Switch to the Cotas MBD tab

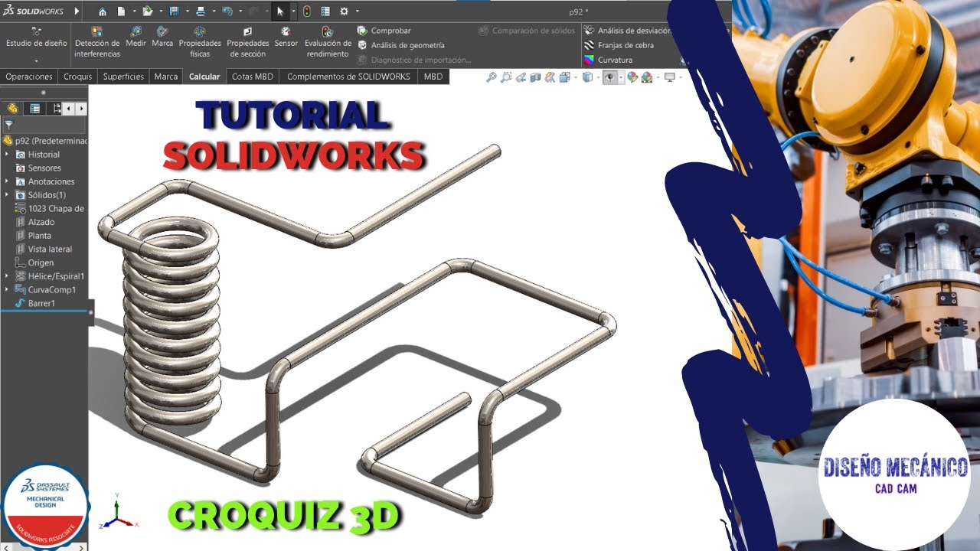point(253,77)
